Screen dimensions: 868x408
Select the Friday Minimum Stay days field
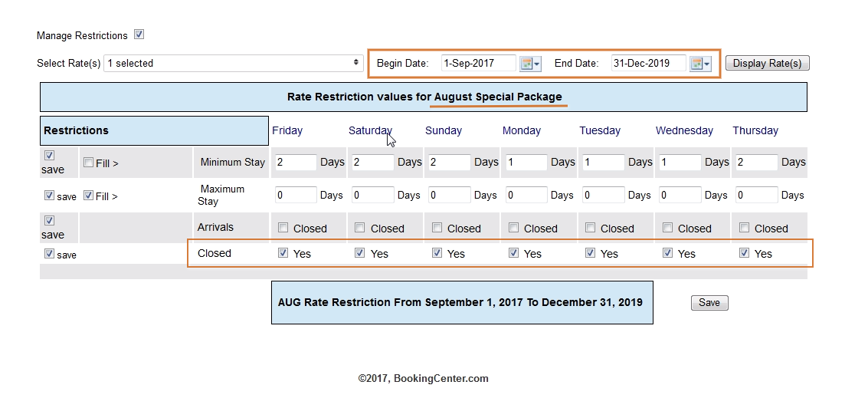tap(296, 163)
